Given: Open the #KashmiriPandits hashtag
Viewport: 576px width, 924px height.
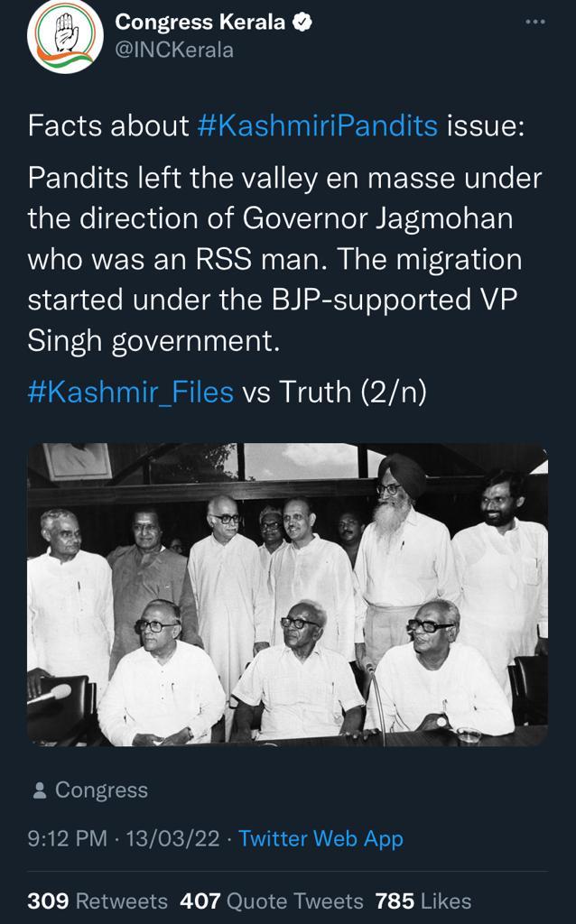Looking at the screenshot, I should pyautogui.click(x=317, y=126).
